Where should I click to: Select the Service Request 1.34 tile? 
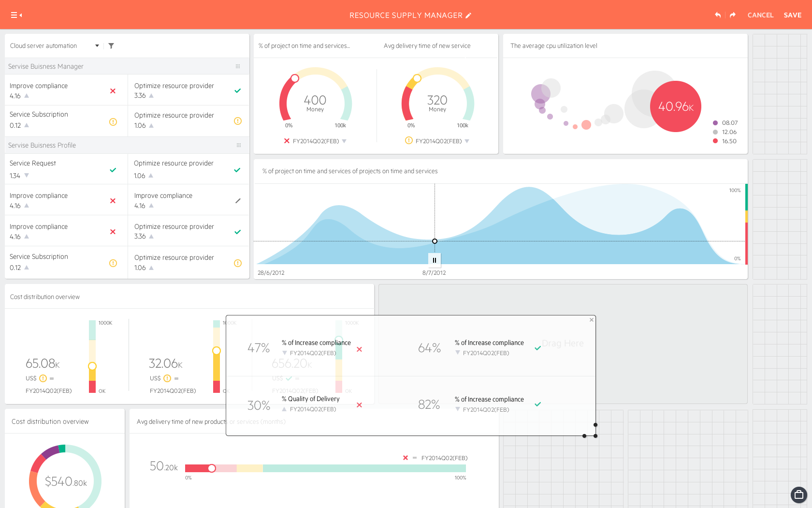coord(66,169)
